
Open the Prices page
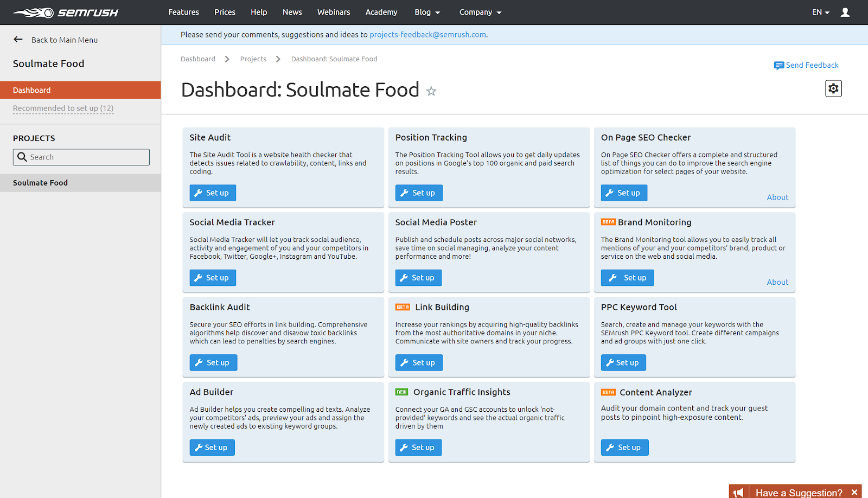coord(225,12)
